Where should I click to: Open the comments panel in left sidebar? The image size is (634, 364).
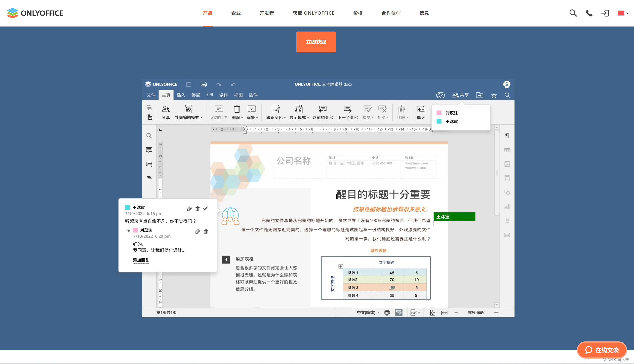[149, 150]
